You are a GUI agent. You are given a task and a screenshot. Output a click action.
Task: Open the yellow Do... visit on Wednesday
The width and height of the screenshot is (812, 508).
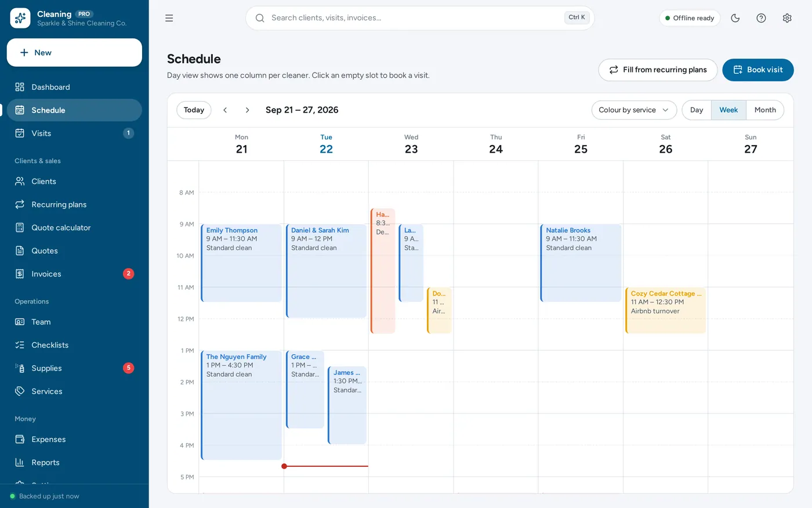(x=439, y=311)
